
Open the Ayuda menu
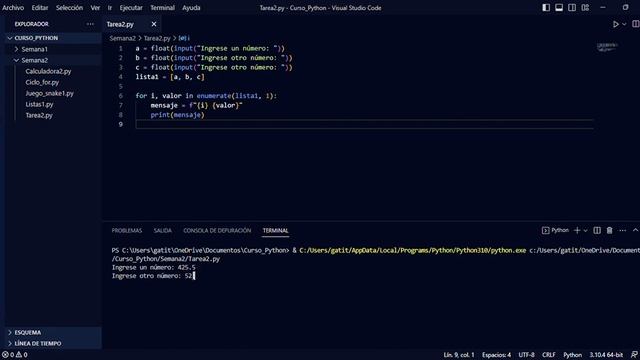coord(191,8)
